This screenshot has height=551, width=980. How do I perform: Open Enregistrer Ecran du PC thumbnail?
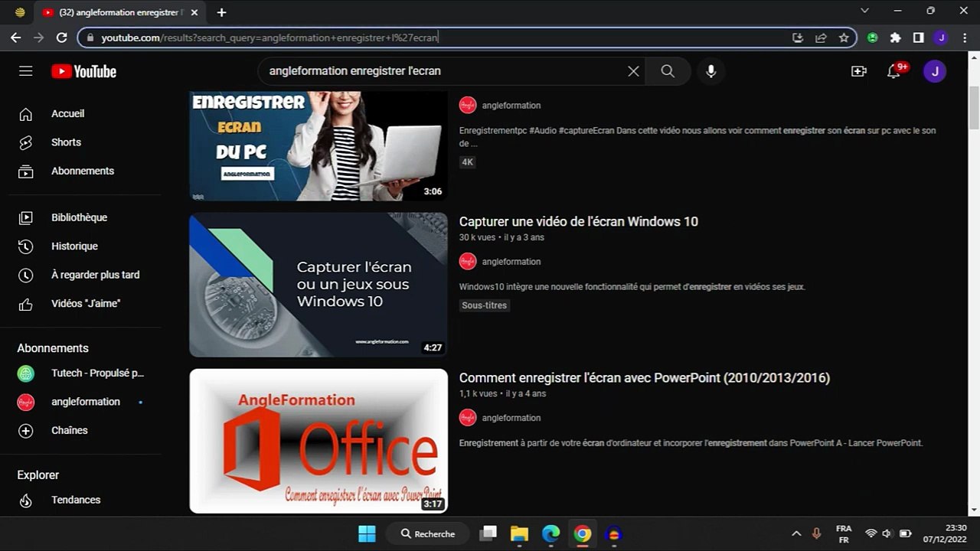coord(318,146)
